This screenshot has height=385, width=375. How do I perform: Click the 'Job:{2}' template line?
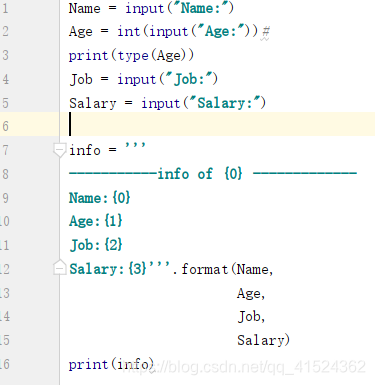point(96,245)
